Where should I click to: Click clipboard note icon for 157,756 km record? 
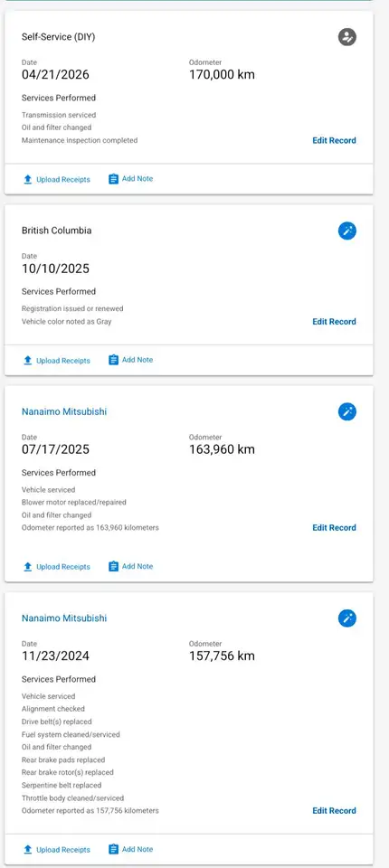(113, 849)
